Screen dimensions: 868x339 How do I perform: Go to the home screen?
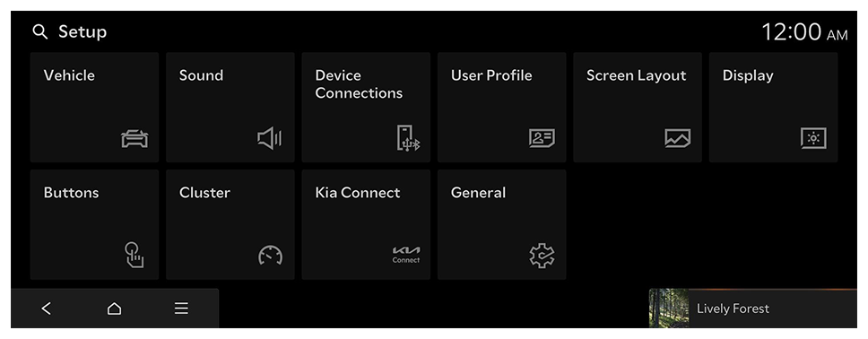click(x=114, y=309)
